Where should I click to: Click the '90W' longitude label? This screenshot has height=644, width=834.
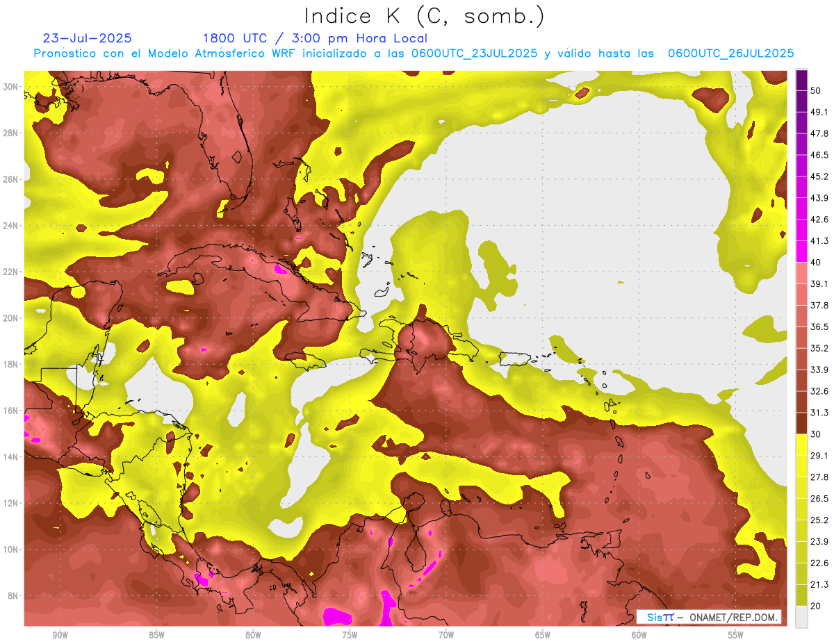[60, 635]
